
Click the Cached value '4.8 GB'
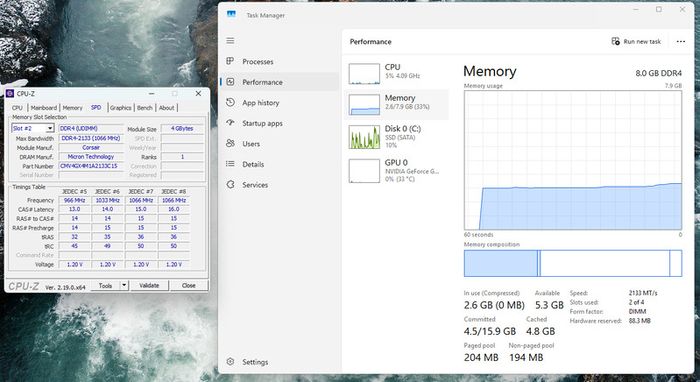pyautogui.click(x=541, y=331)
